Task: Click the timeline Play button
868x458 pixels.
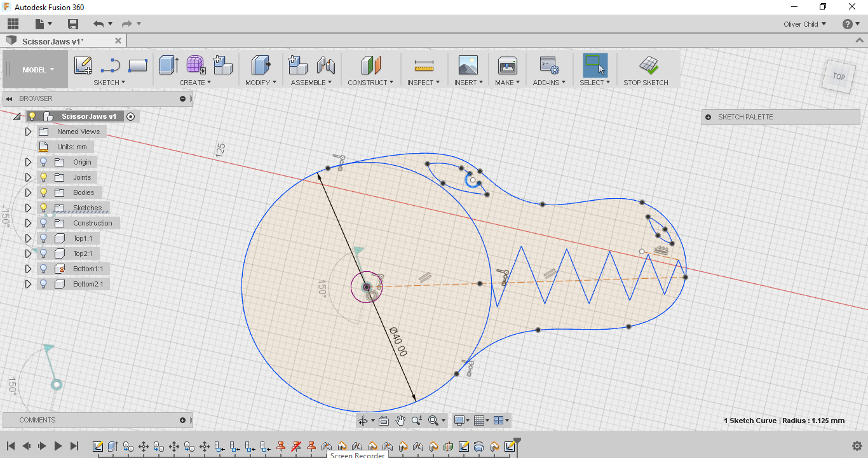Action: pos(58,446)
